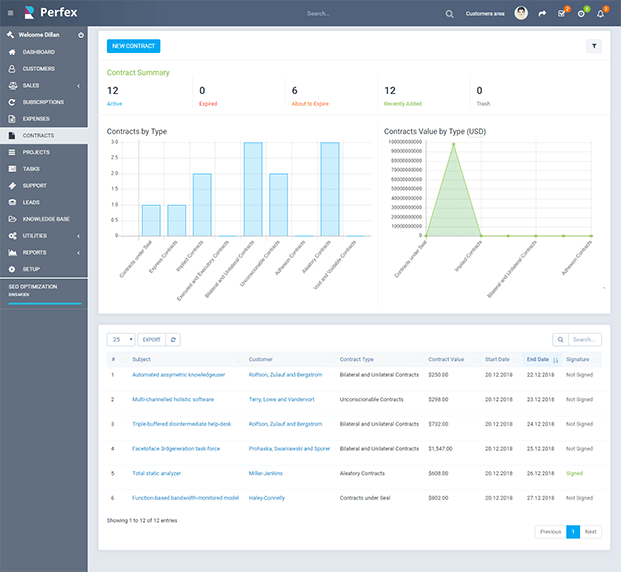Click the timer clock icon in header

[581, 14]
